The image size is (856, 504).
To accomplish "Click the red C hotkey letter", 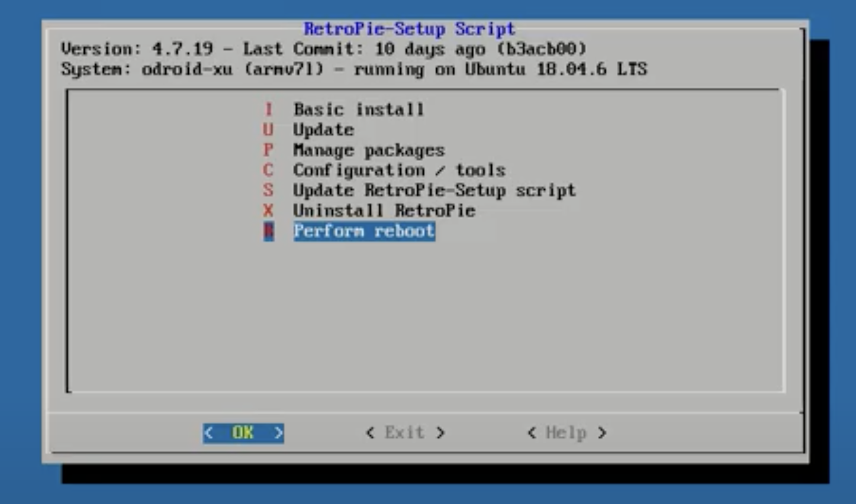I will coord(268,170).
